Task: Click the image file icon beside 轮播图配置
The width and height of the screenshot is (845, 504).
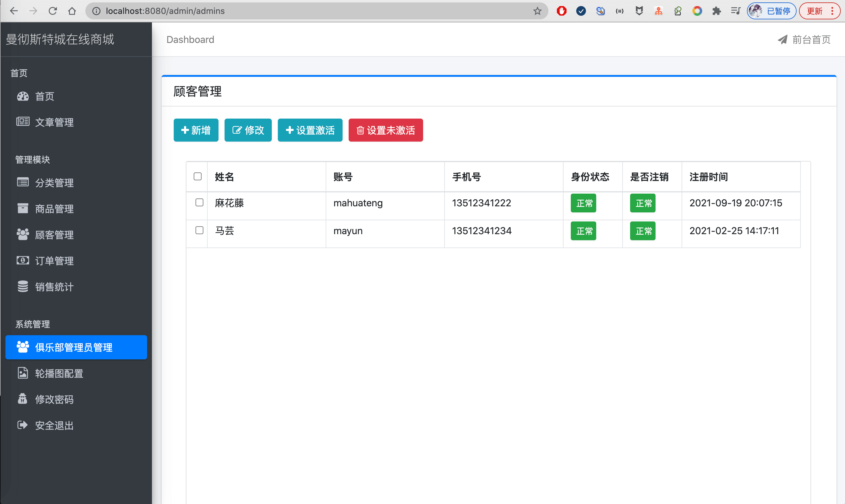Action: [x=23, y=373]
